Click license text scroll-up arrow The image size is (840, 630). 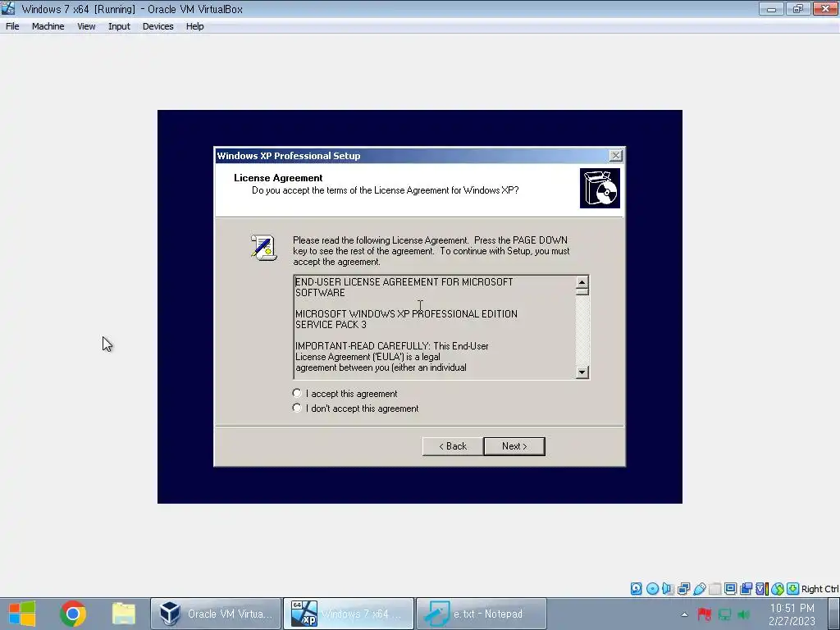click(x=582, y=282)
